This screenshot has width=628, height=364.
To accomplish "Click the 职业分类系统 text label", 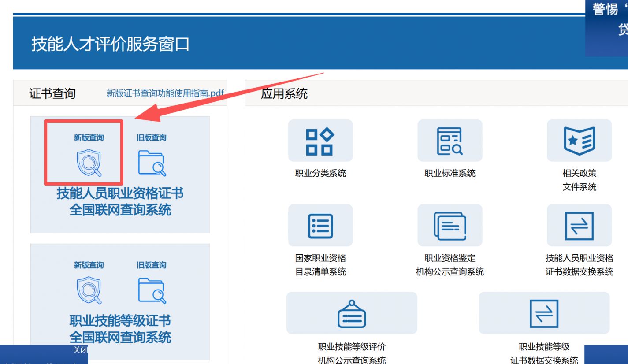I will (x=320, y=174).
